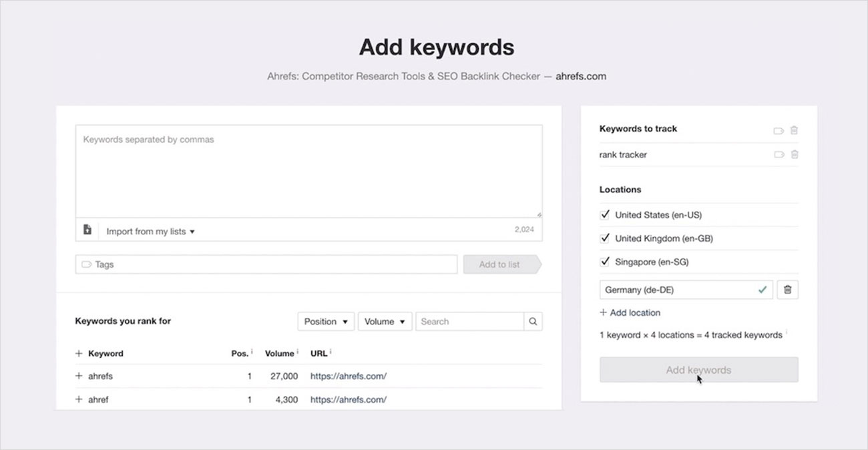
Task: Click the '2,024' counter below the text area
Action: (525, 229)
